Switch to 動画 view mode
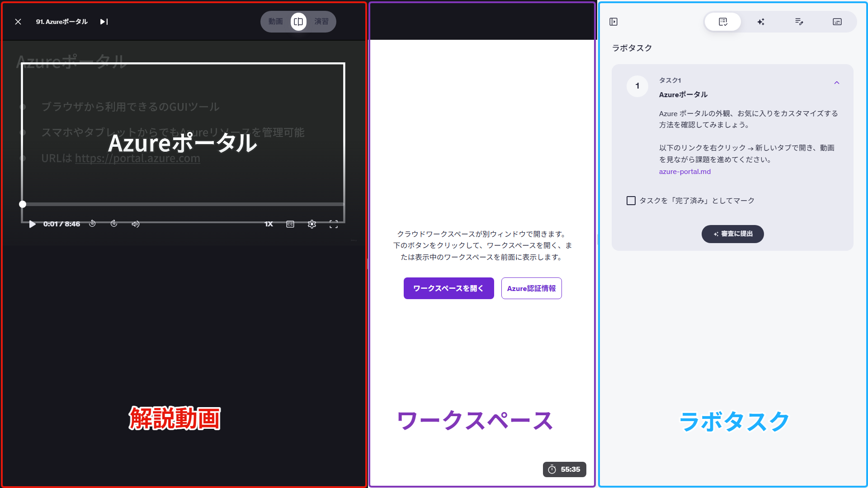This screenshot has height=488, width=868. pos(275,22)
